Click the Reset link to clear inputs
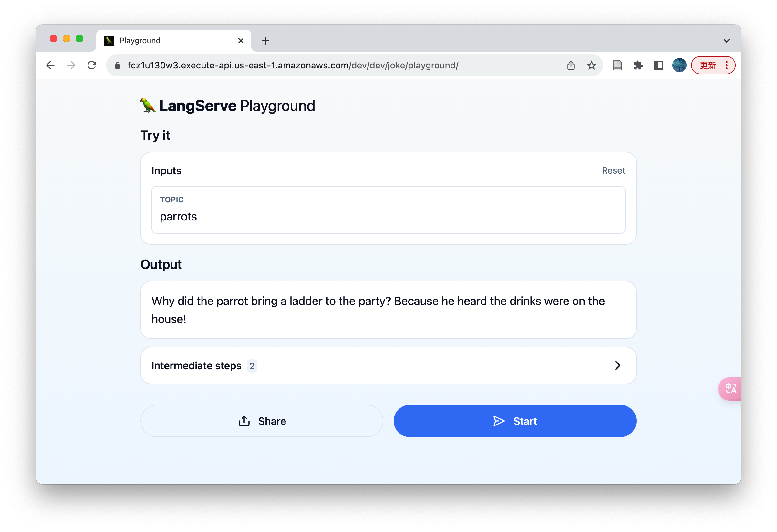The image size is (777, 532). click(614, 171)
